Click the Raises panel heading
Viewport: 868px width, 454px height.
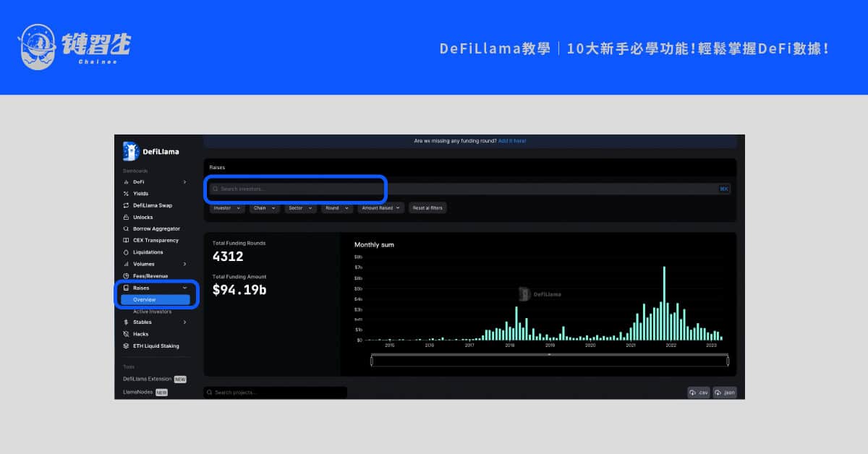point(217,167)
